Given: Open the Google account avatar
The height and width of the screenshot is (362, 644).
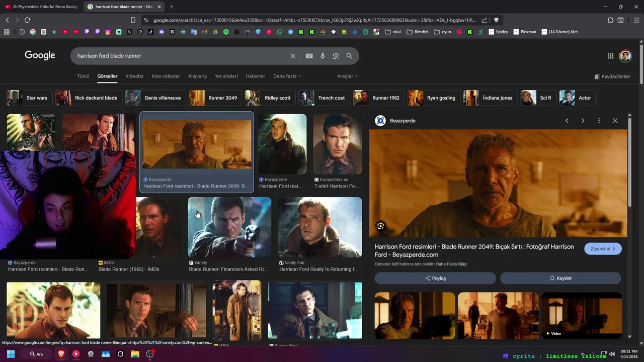Looking at the screenshot, I should (x=625, y=56).
